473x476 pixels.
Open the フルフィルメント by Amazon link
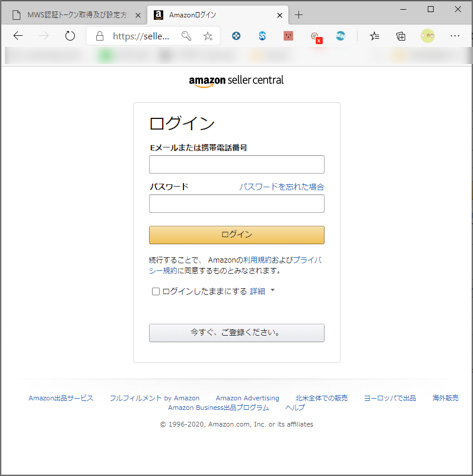(x=155, y=398)
